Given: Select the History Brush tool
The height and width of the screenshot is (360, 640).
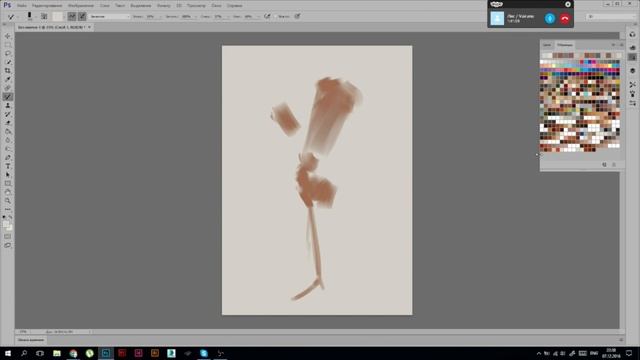Looking at the screenshot, I should [8, 114].
